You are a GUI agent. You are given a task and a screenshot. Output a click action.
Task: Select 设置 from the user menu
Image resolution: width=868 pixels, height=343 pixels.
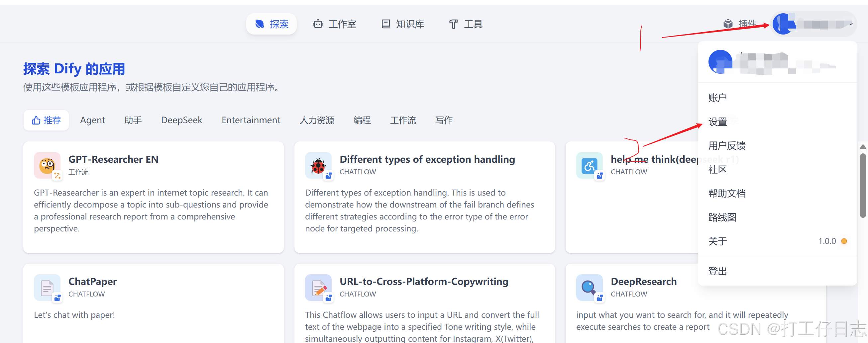click(717, 122)
